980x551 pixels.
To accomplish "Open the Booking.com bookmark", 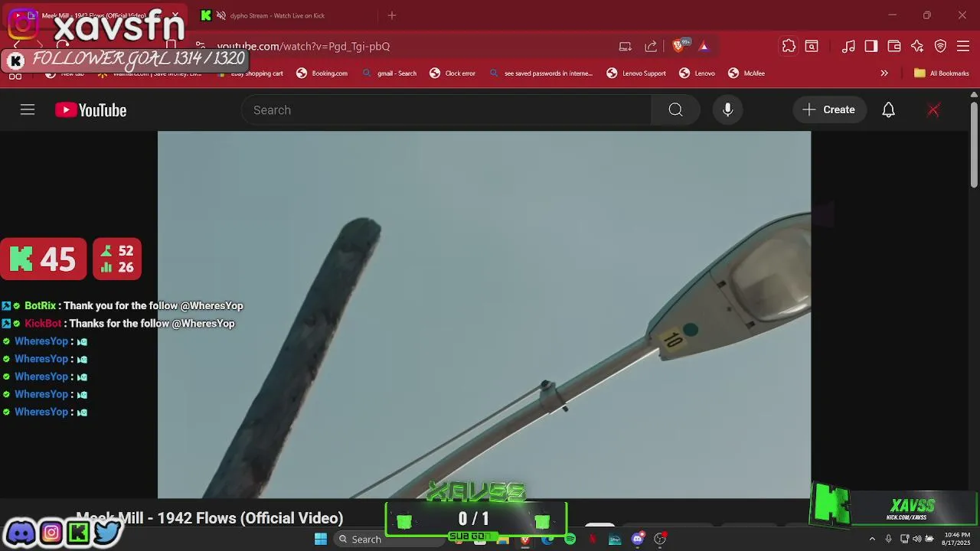I will 322,73.
